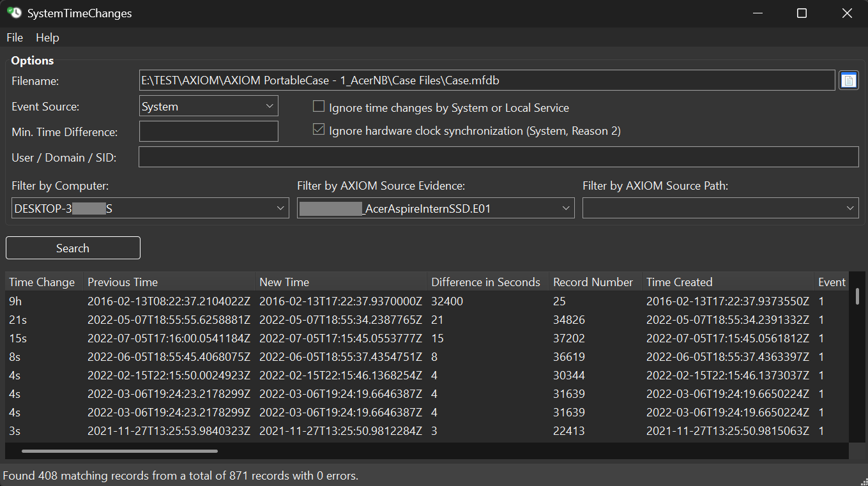Close the SystemTimeChanges window
The image size is (868, 486).
click(846, 13)
